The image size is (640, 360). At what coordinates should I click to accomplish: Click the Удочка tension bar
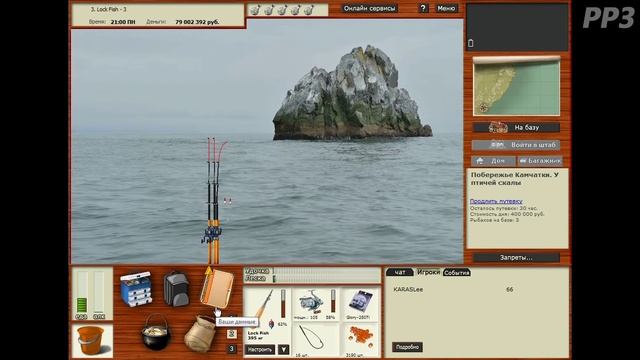pyautogui.click(x=326, y=271)
